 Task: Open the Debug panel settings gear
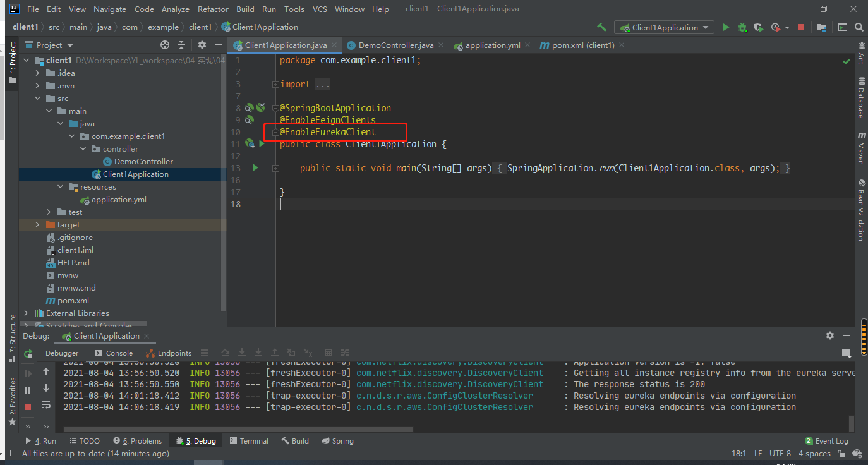click(830, 335)
